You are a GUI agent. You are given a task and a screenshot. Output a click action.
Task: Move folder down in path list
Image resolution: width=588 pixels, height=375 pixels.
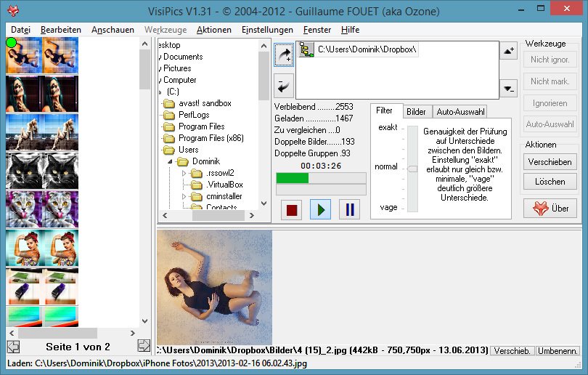pos(508,89)
